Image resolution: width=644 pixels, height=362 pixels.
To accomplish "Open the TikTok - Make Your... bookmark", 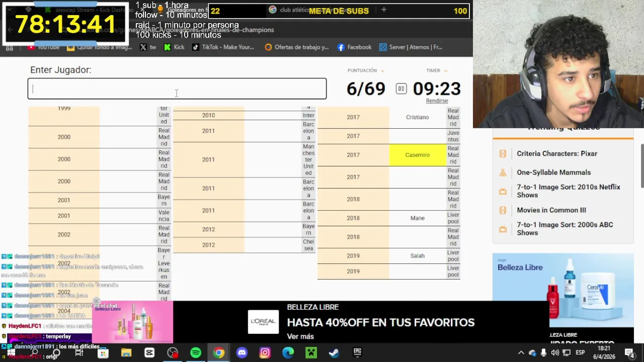I will point(222,47).
